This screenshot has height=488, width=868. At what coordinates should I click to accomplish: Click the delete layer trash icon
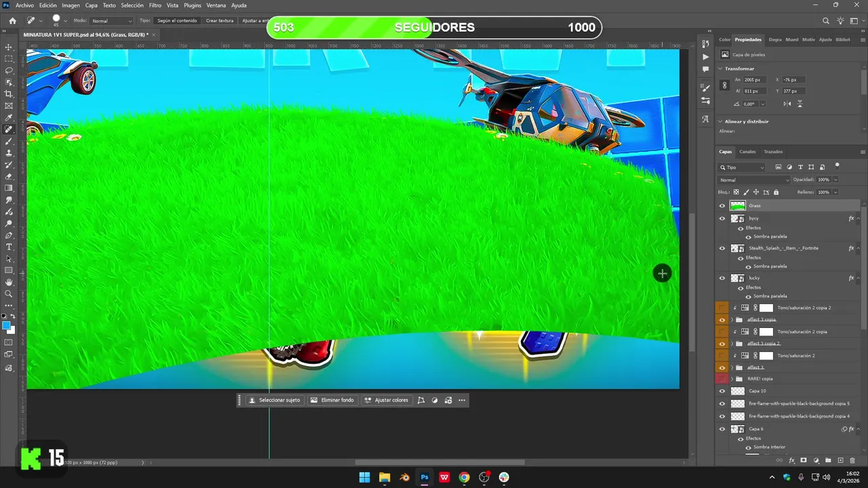pyautogui.click(x=853, y=460)
